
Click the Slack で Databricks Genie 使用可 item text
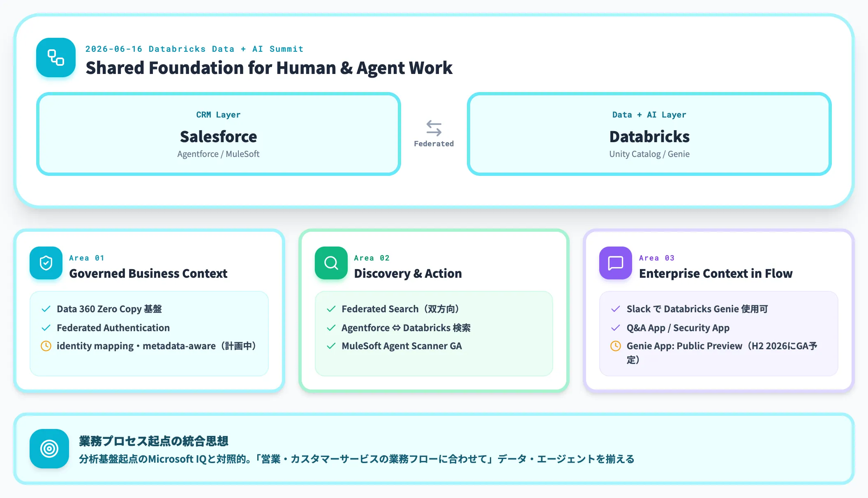coord(697,309)
